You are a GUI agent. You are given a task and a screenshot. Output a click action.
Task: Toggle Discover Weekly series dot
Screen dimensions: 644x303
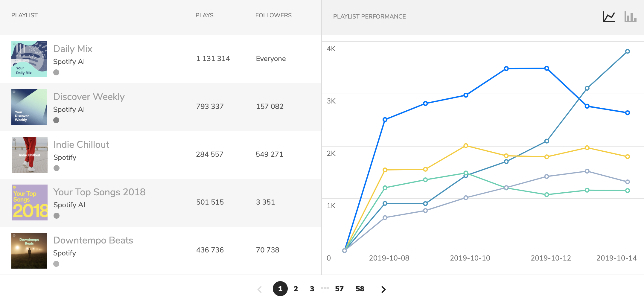[x=56, y=120]
